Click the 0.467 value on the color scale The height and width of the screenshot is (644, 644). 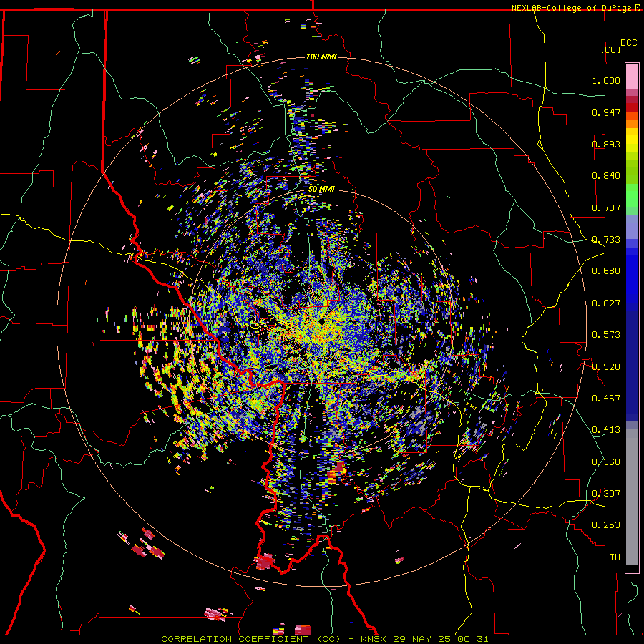click(606, 399)
